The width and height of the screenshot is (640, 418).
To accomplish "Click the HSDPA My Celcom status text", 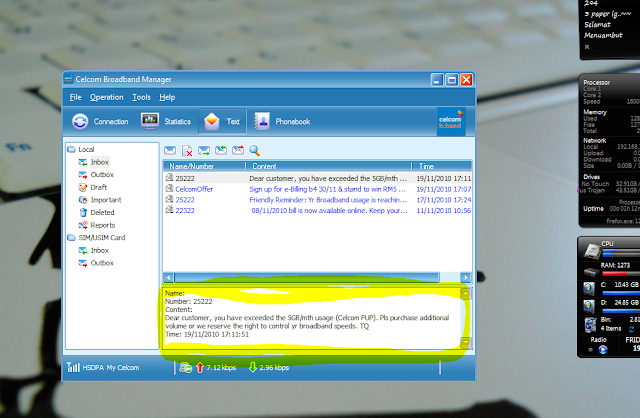I will 111,367.
